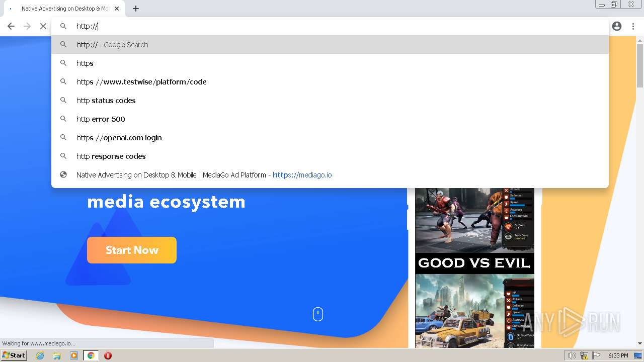Switch to the Chrome taskbar button
644x362 pixels.
(x=91, y=355)
